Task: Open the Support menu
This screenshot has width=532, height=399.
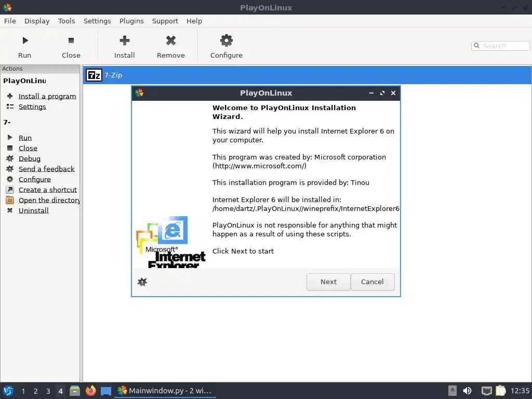Action: coord(165,21)
